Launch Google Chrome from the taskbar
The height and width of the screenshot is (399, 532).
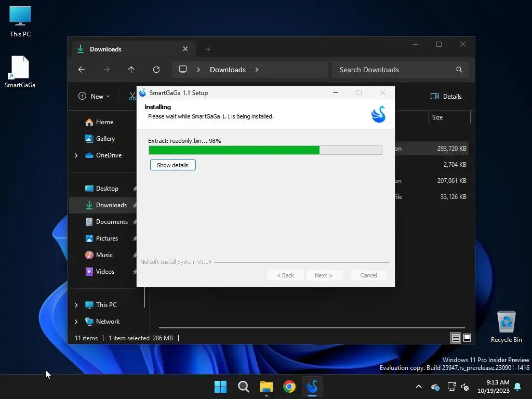coord(289,387)
